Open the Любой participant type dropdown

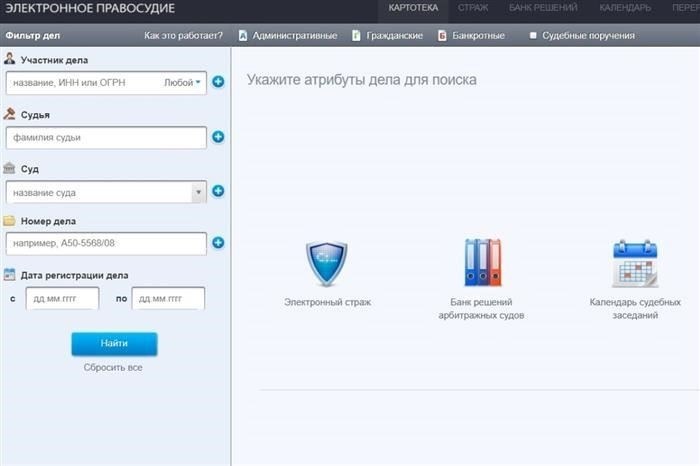(x=183, y=83)
